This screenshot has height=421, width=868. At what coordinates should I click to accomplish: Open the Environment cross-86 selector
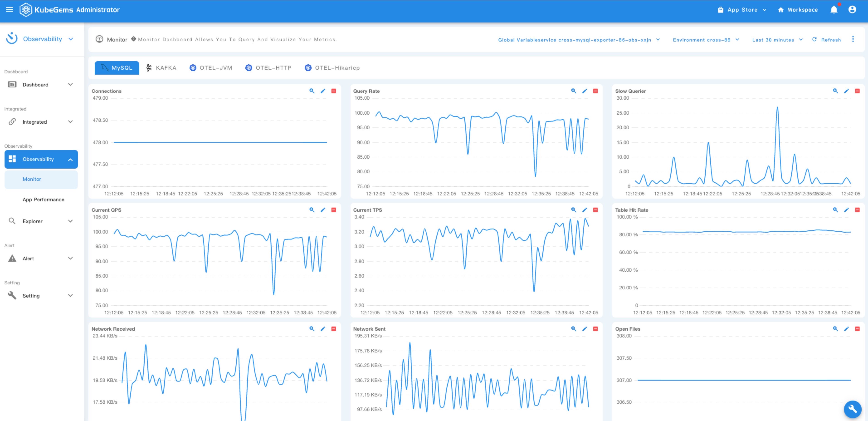(x=706, y=40)
